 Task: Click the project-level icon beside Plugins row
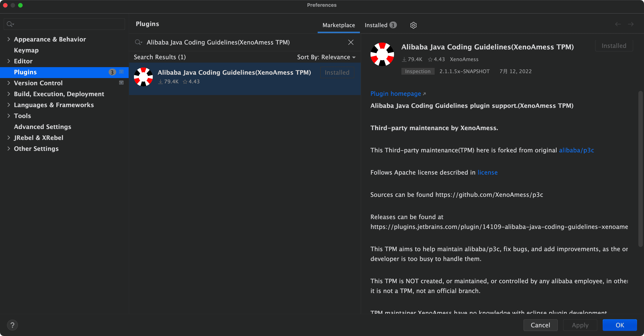click(x=121, y=72)
